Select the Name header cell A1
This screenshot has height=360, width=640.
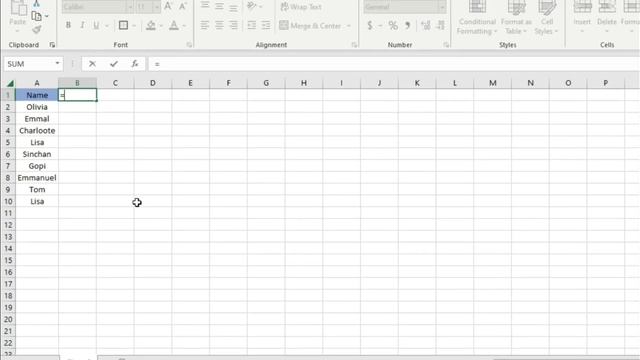(x=37, y=95)
